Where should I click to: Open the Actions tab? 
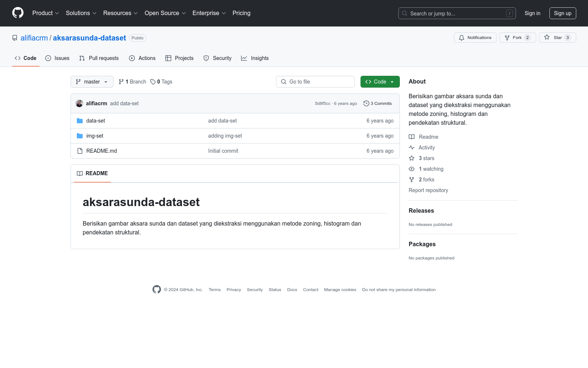pyautogui.click(x=142, y=58)
